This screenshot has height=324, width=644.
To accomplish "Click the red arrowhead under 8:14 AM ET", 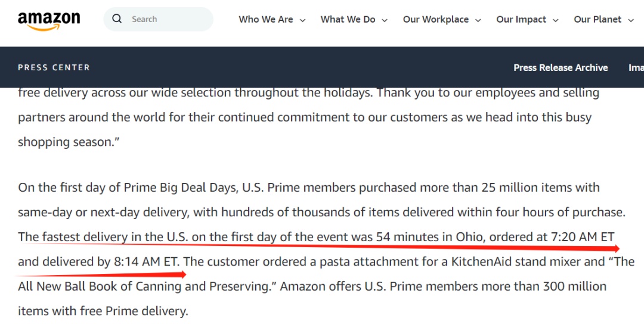I will point(183,275).
